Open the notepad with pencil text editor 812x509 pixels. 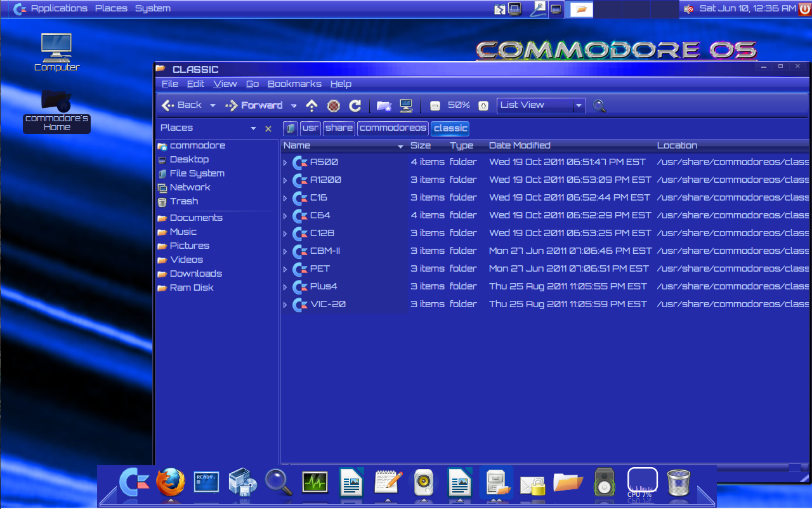(x=388, y=482)
